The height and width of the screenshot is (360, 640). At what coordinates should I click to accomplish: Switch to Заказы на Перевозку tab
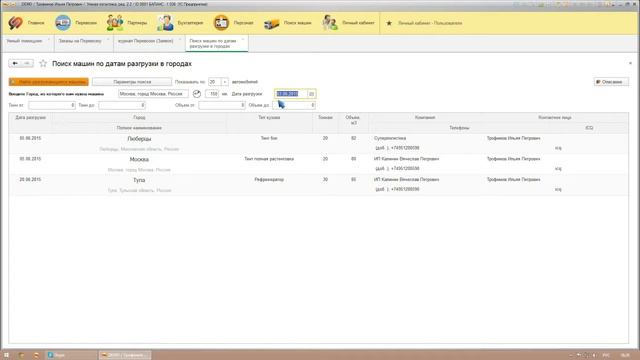pos(80,41)
